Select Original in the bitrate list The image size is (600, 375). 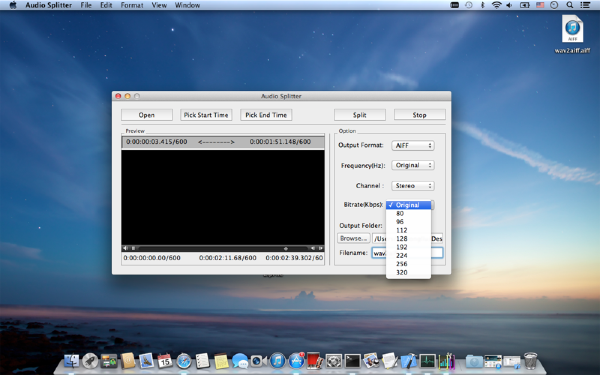click(408, 205)
